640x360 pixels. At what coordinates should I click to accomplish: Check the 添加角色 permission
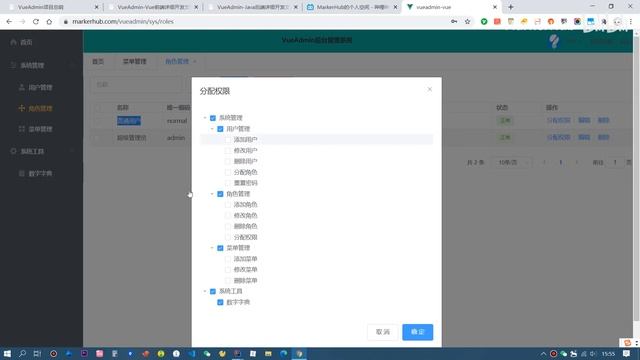228,204
